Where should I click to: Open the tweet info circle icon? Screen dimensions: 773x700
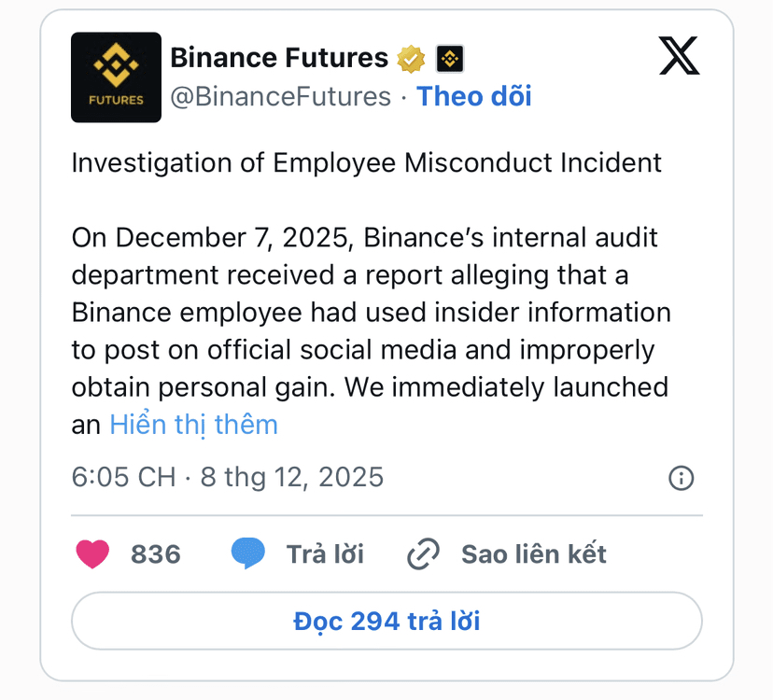pyautogui.click(x=682, y=478)
